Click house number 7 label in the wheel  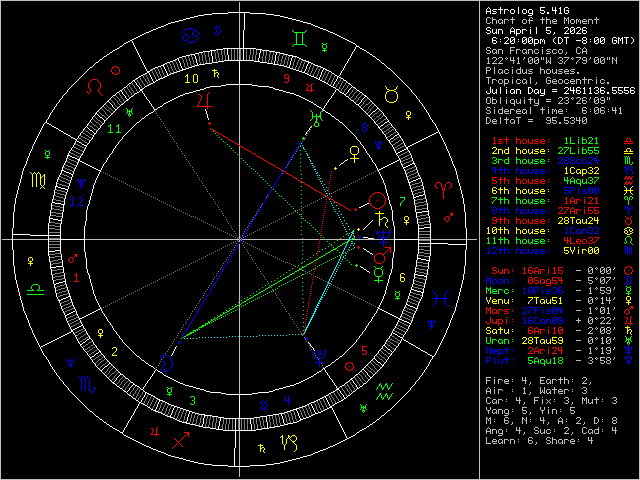coord(402,201)
